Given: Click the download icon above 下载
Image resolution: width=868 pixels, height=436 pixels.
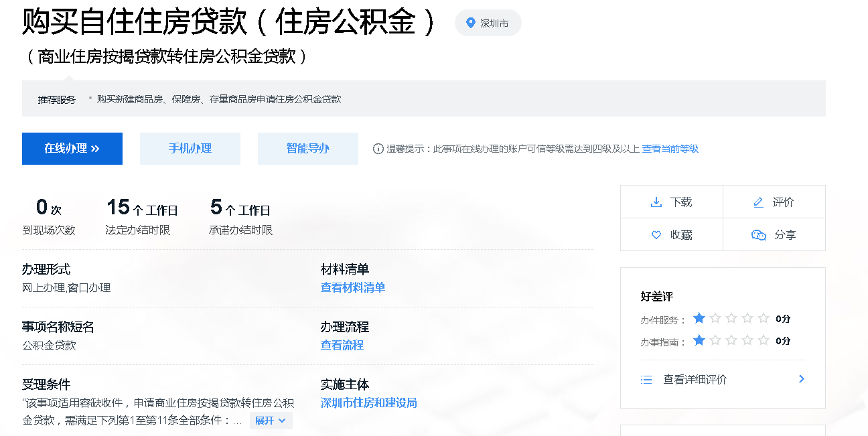Looking at the screenshot, I should 656,202.
